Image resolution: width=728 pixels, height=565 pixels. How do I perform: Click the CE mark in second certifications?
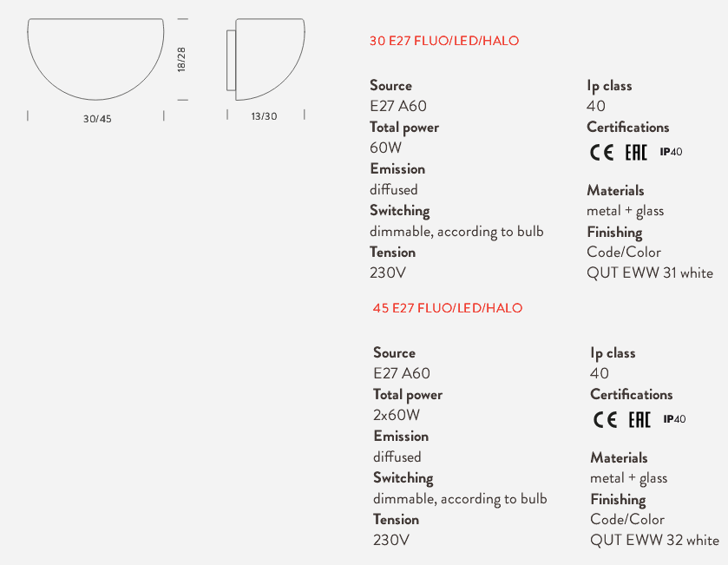[605, 420]
